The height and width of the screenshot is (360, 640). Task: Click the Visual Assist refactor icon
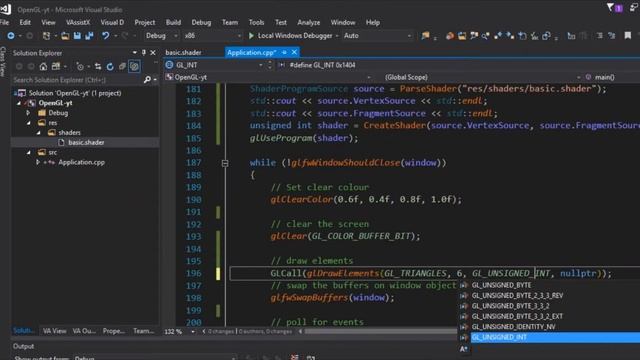547,36
